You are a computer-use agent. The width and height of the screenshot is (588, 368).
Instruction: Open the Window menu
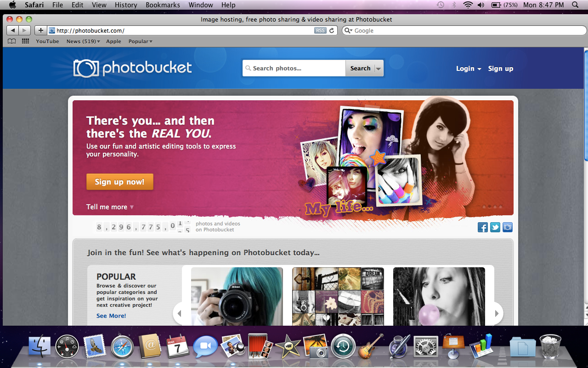201,5
